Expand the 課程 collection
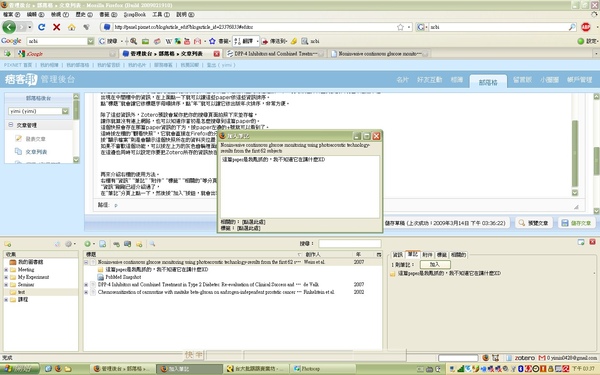The height and width of the screenshot is (375, 600). (x=6, y=300)
